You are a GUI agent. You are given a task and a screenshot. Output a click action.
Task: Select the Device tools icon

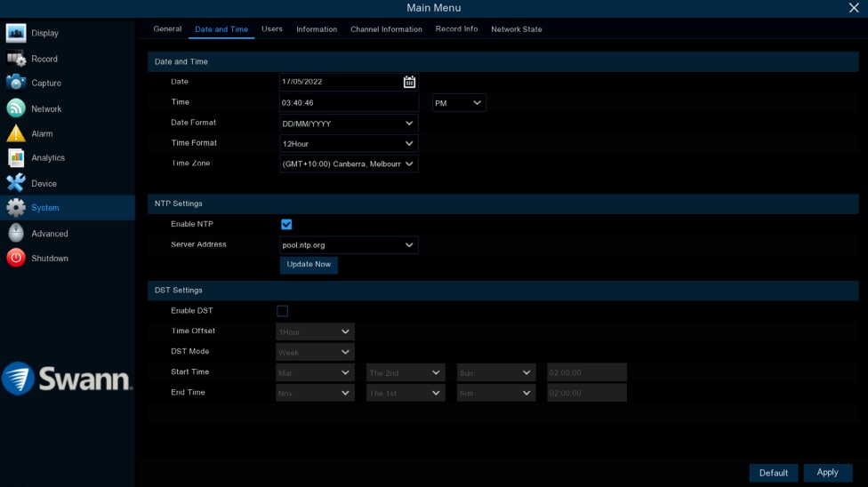coord(16,183)
